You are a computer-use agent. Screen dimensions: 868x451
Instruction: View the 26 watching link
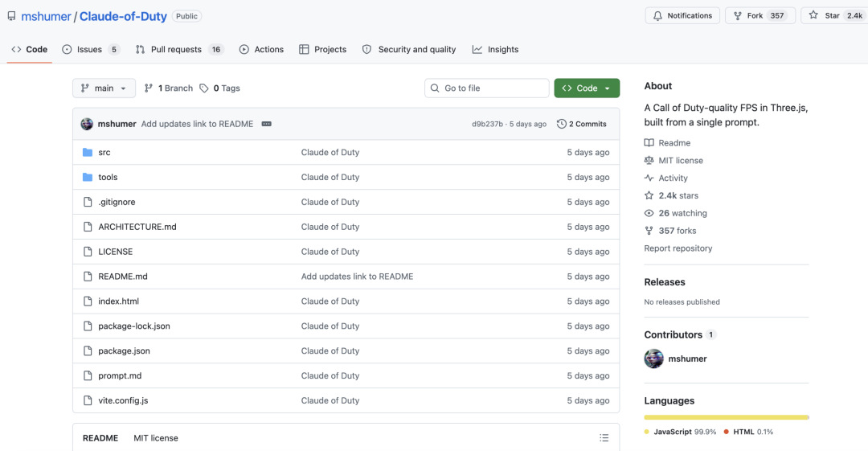click(x=682, y=213)
